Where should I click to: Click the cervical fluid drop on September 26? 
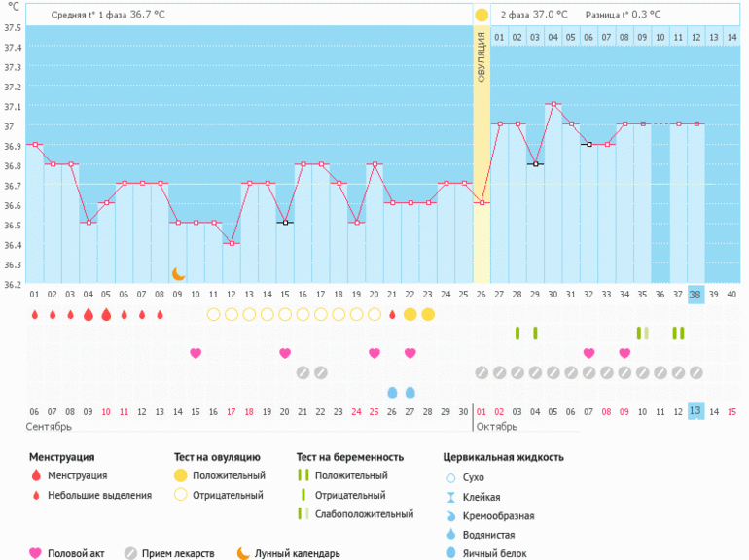click(x=392, y=392)
